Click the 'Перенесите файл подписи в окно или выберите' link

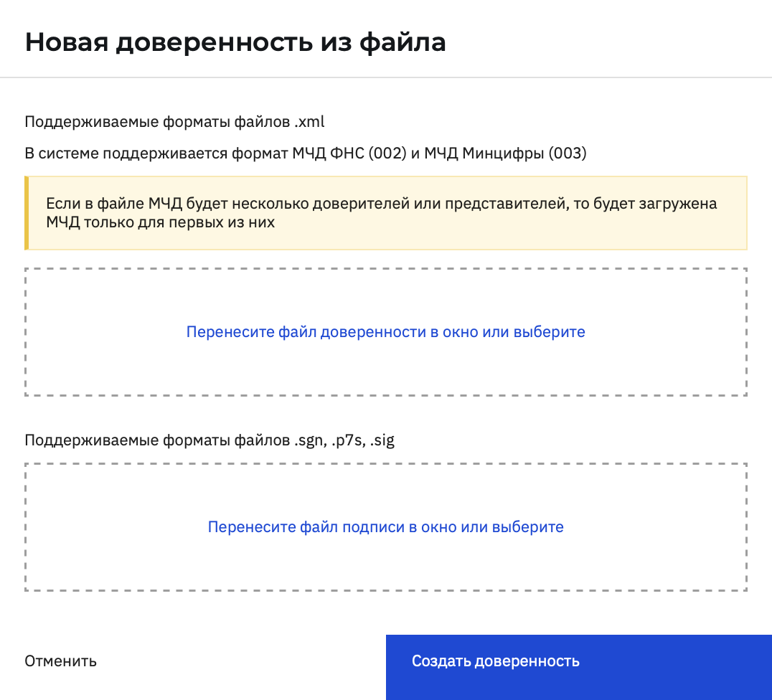[x=385, y=526]
